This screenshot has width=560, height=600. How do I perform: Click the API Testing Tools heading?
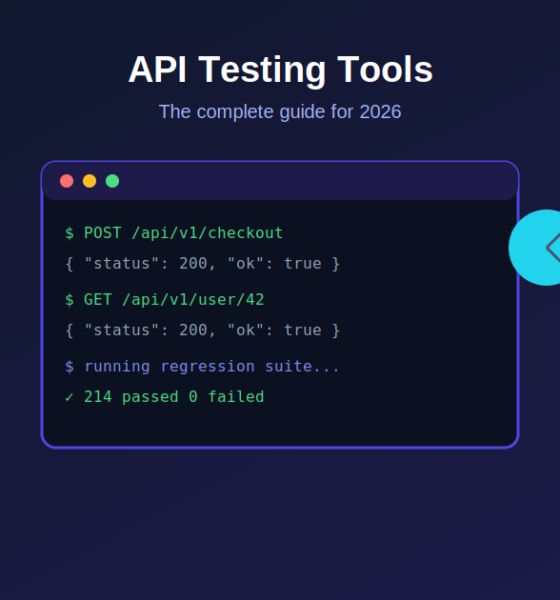point(280,69)
